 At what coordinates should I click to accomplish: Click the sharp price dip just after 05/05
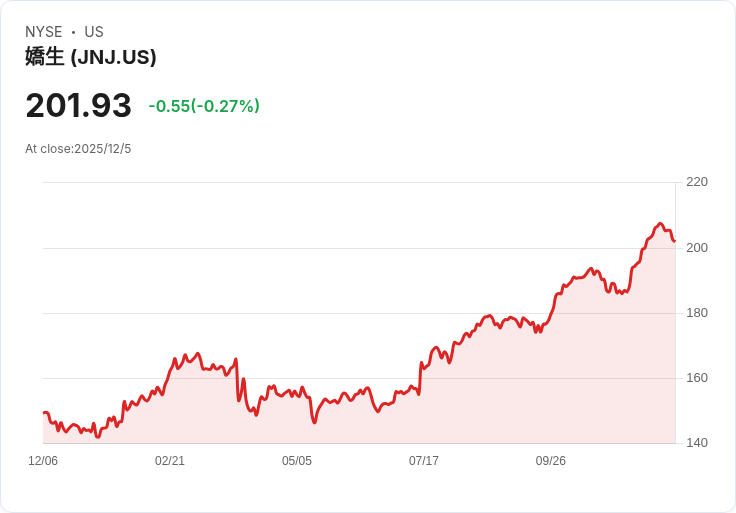click(x=314, y=422)
